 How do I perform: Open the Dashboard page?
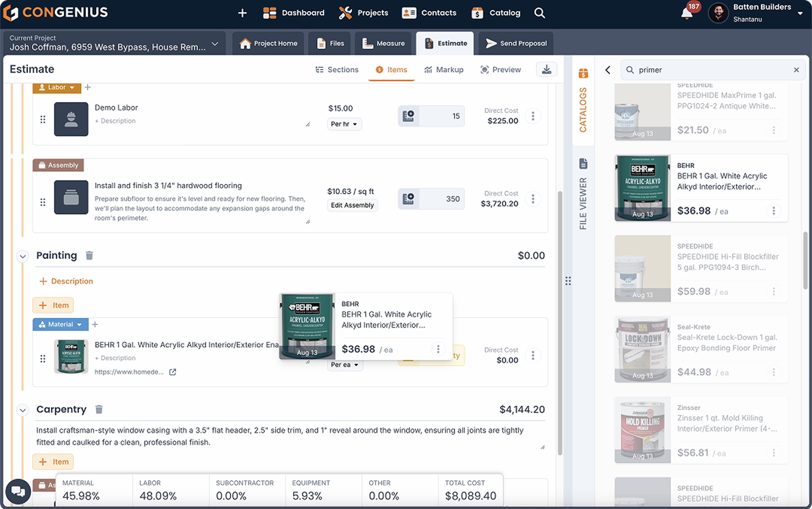(294, 13)
